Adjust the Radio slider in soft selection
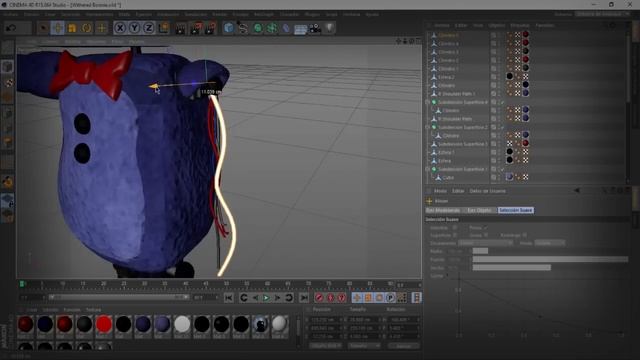Screen dimensions: 640x360 (550, 251)
